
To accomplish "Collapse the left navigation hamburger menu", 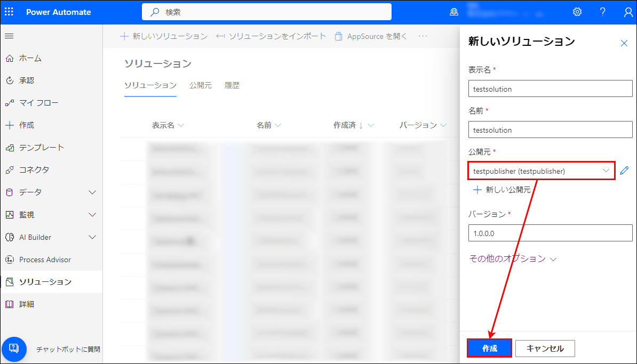I will [10, 36].
